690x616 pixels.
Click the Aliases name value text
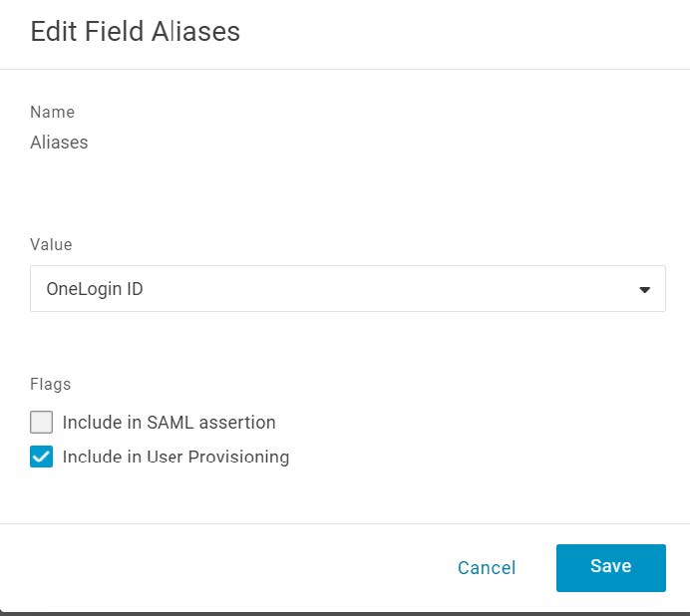[x=59, y=143]
